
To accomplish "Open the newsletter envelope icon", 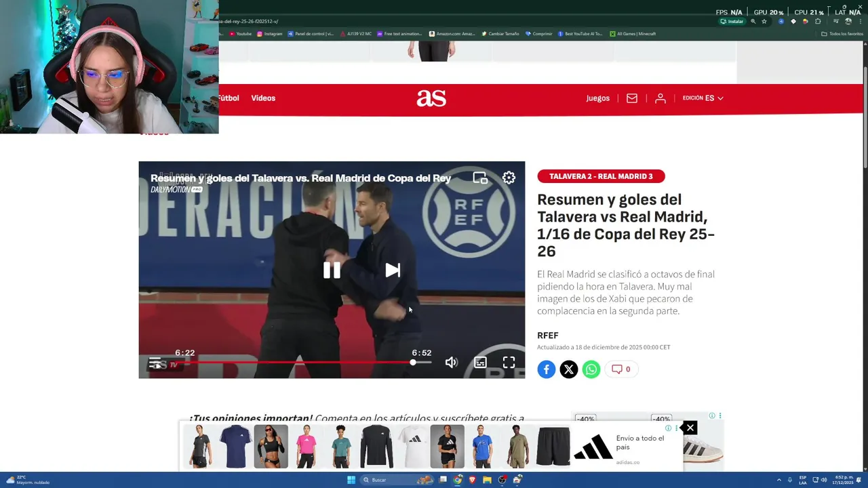I will [x=632, y=98].
